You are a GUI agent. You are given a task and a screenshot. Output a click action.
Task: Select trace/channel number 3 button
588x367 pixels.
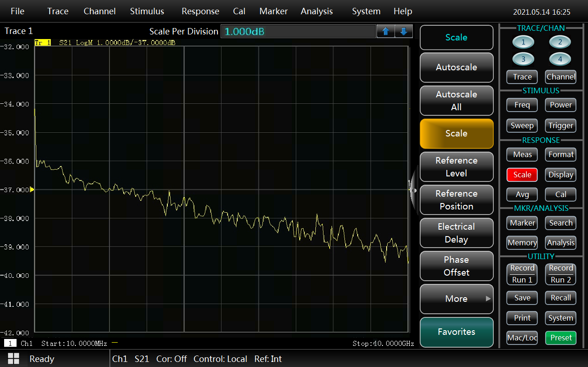[x=524, y=59]
